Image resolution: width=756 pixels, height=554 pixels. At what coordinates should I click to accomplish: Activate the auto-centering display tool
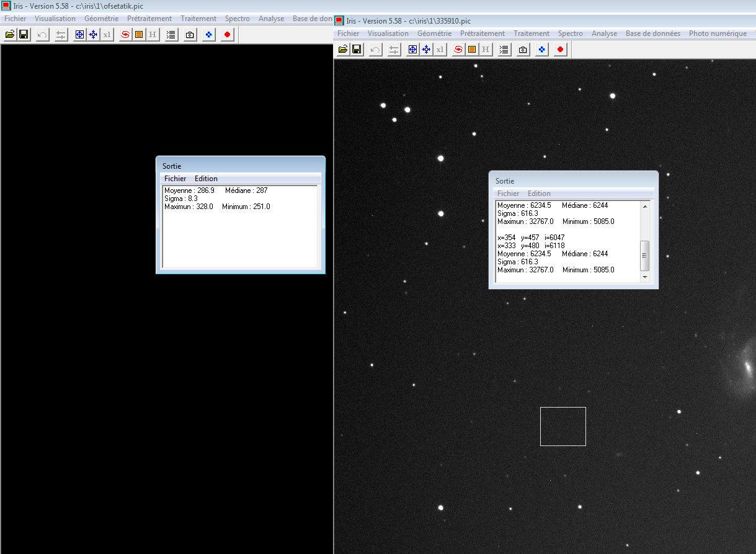(x=92, y=34)
